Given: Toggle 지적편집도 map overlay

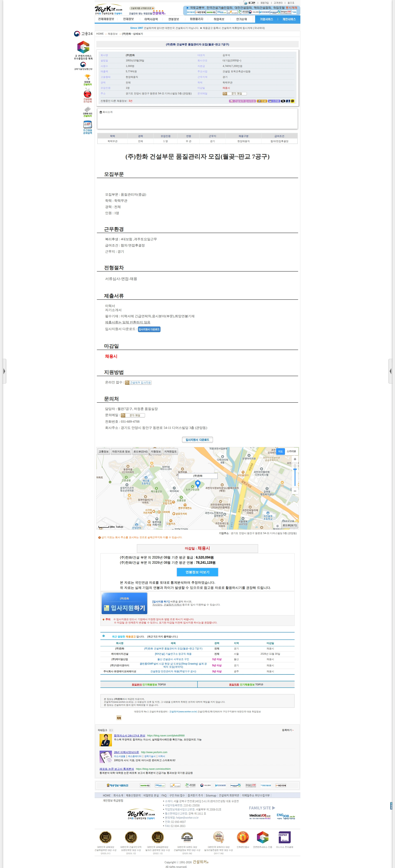Looking at the screenshot, I should tap(170, 451).
